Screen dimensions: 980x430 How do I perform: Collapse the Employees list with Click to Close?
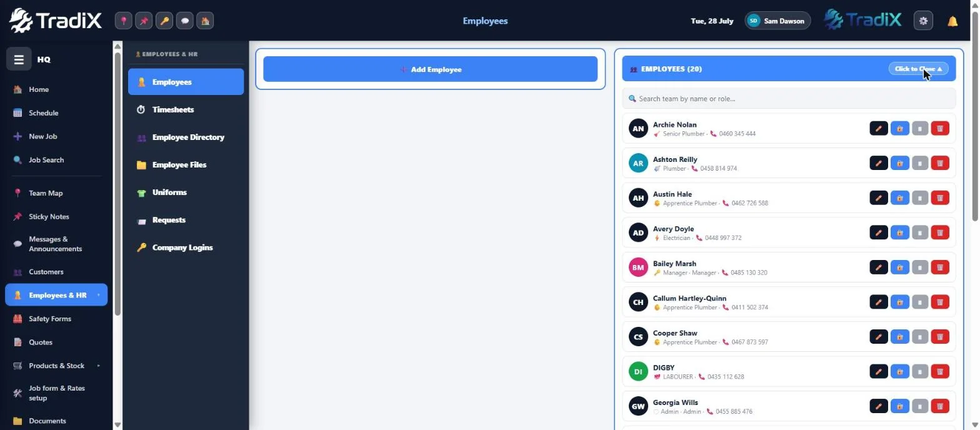pyautogui.click(x=918, y=69)
